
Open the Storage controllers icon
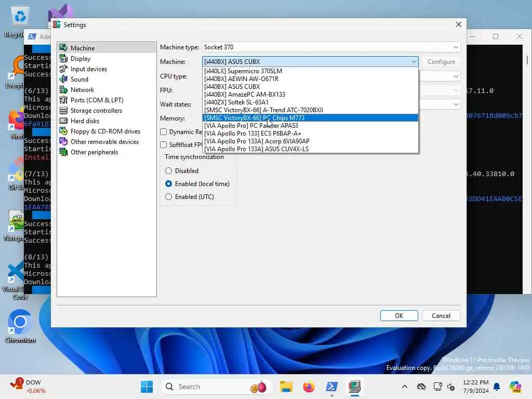coord(63,111)
